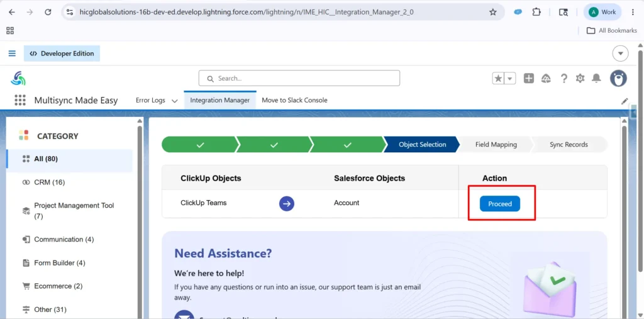Focus the Salesforce Search box

tap(299, 78)
